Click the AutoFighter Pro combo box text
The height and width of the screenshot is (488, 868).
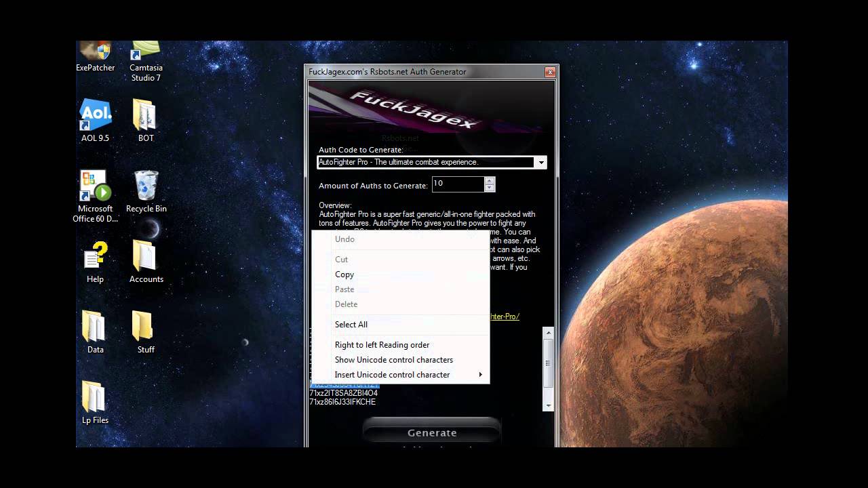click(426, 163)
